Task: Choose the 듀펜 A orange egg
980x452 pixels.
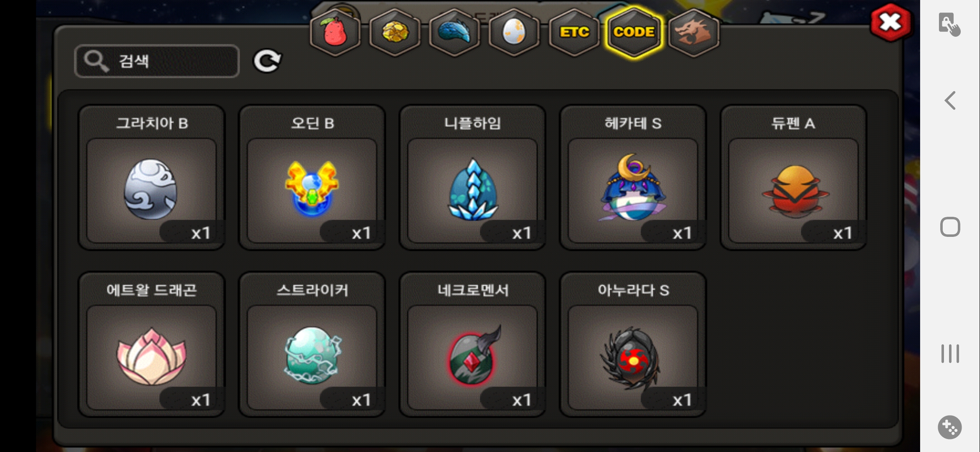Action: click(x=793, y=177)
